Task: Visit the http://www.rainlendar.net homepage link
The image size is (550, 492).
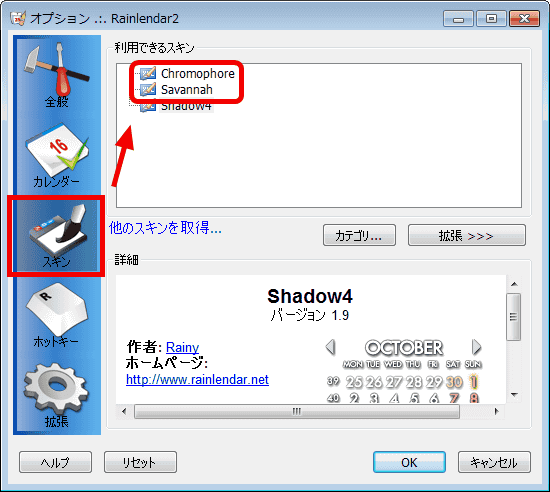Action: point(197,379)
